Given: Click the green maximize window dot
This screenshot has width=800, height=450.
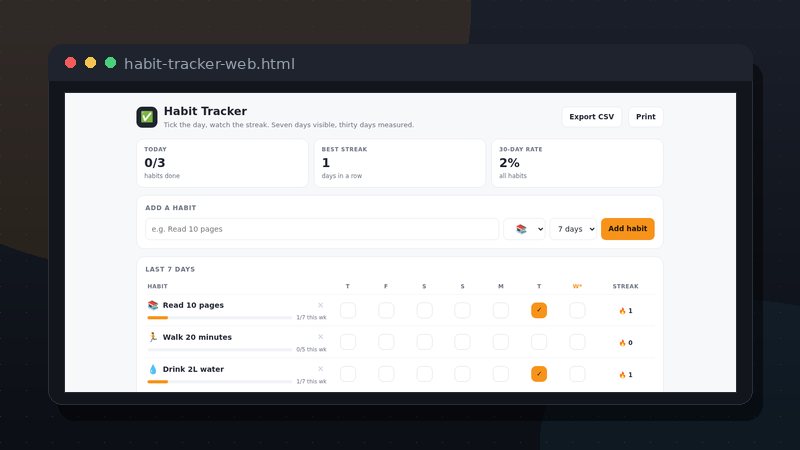Looking at the screenshot, I should coord(110,63).
